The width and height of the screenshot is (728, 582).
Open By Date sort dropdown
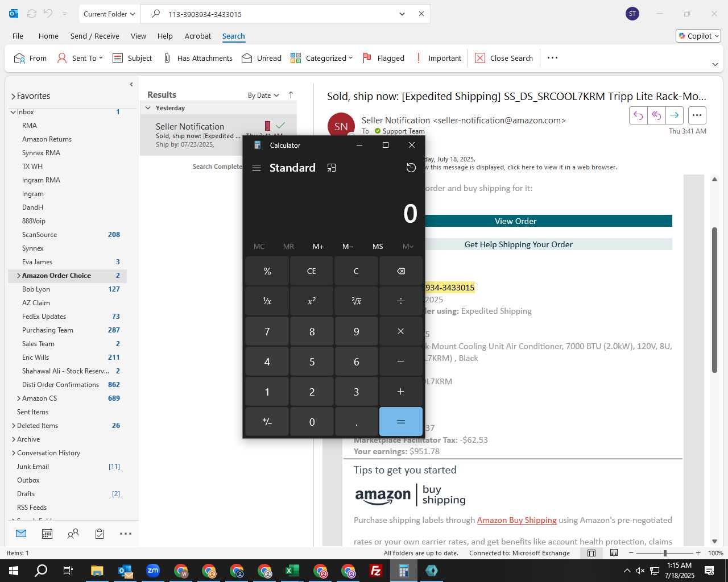click(x=263, y=95)
